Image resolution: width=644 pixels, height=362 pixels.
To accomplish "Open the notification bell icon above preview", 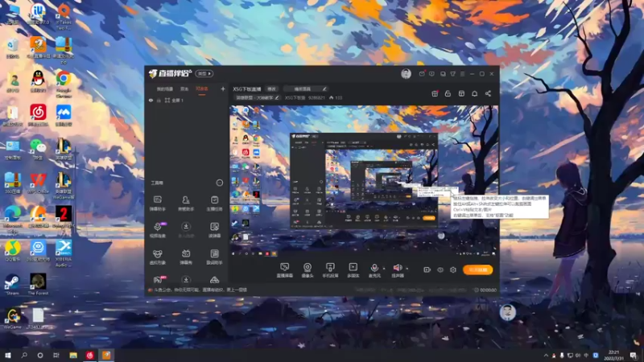I will 474,93.
